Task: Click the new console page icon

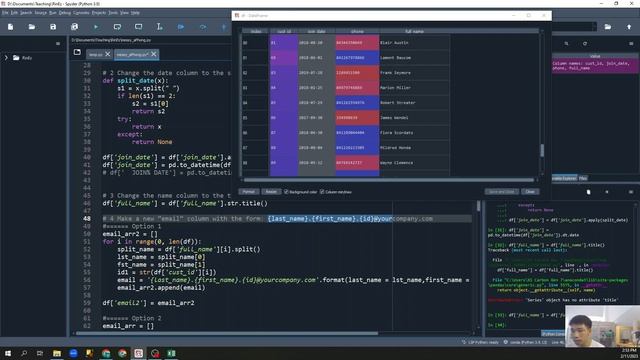Action: [589, 192]
